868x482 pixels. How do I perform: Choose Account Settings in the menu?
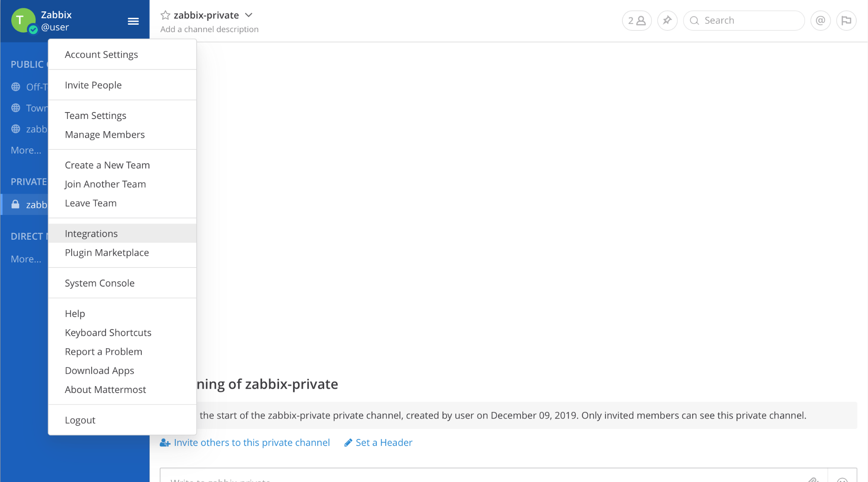click(101, 55)
